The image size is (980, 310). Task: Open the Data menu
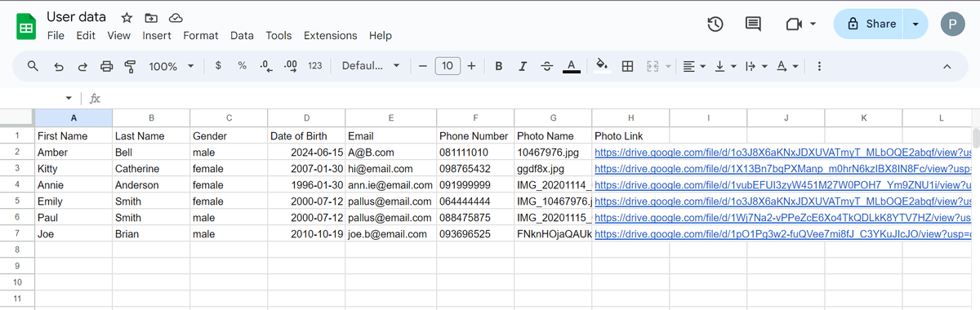(242, 36)
